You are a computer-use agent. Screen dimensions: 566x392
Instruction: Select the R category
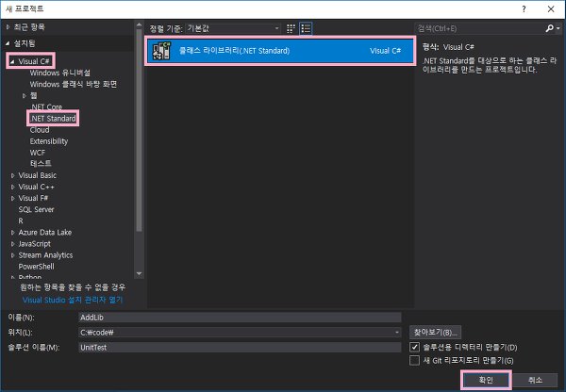pos(21,220)
